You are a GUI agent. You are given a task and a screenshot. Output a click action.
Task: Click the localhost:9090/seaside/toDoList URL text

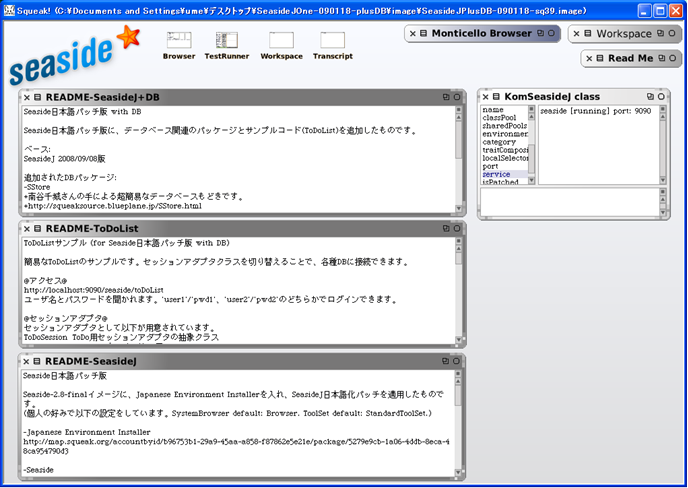point(93,290)
